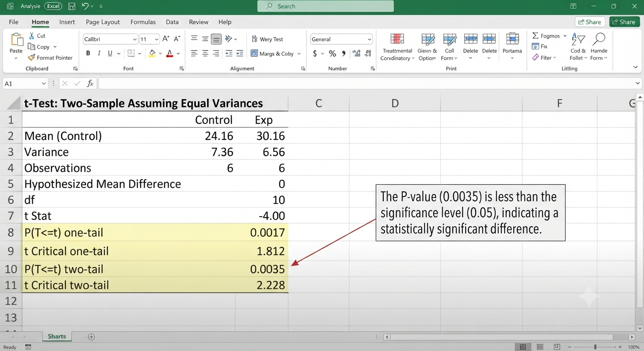Viewport: 644px width, 351px height.
Task: Apply the red font color A
Action: [170, 53]
